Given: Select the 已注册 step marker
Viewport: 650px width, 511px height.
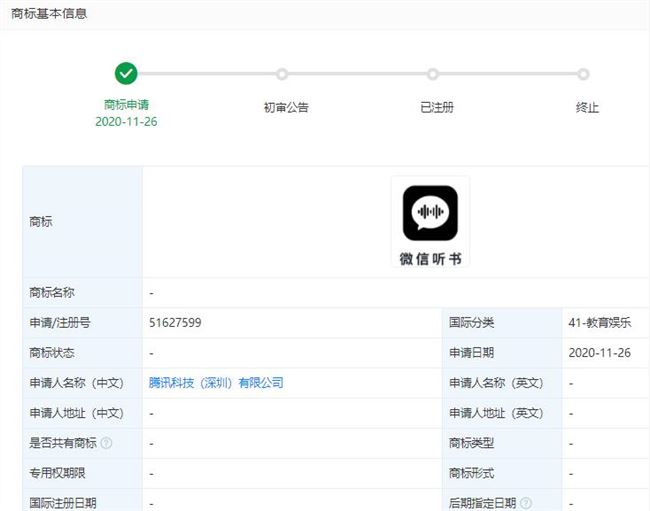Looking at the screenshot, I should tap(433, 74).
